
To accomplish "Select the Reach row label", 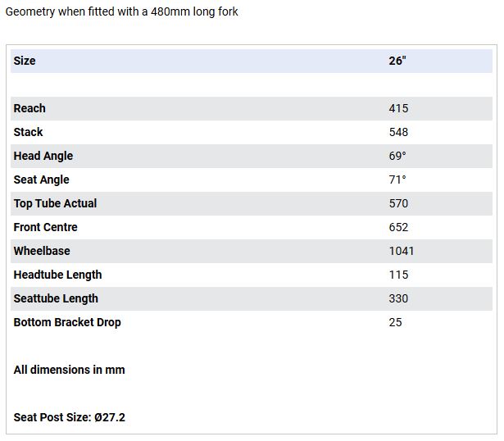I will 30,108.
